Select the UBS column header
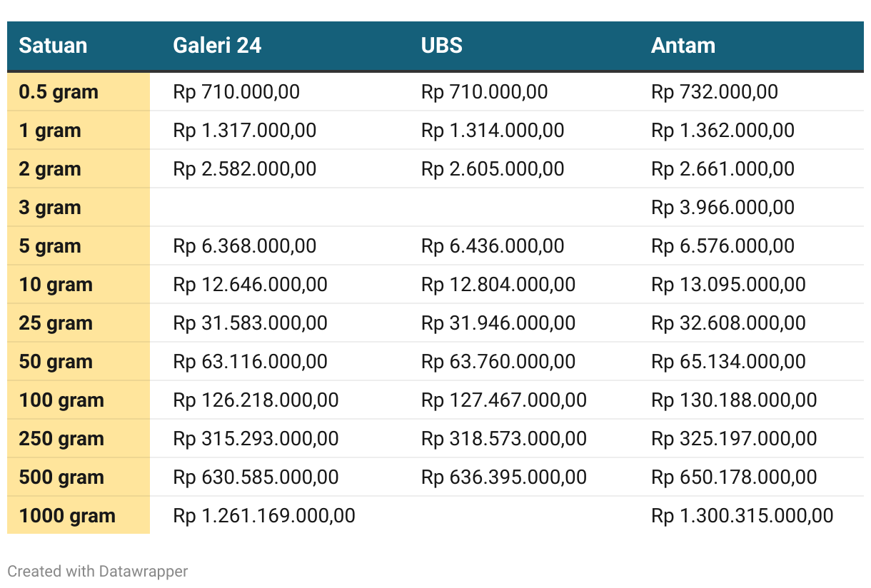Screen dimensions: 871x588 pyautogui.click(x=442, y=46)
